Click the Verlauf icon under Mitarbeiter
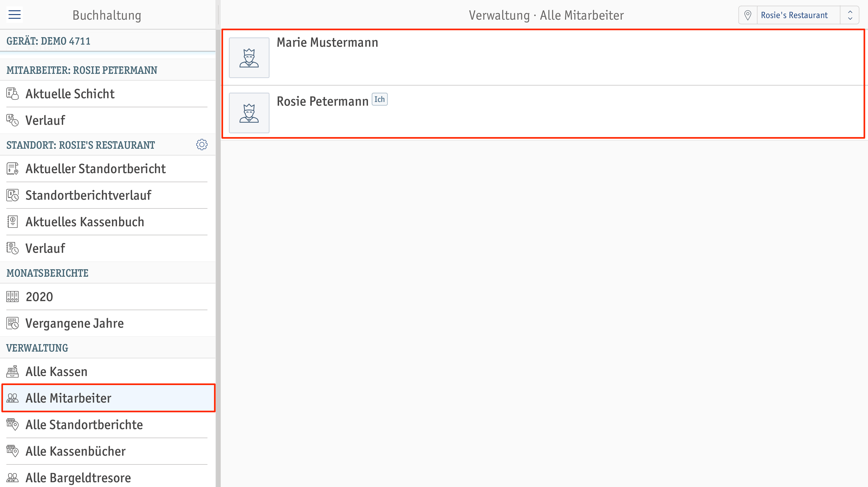 click(x=12, y=120)
